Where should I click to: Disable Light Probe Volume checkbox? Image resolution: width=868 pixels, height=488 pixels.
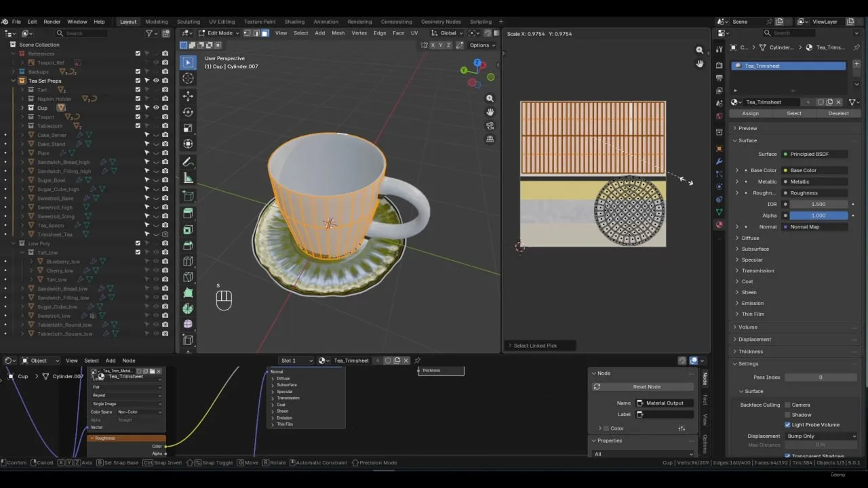click(x=787, y=425)
